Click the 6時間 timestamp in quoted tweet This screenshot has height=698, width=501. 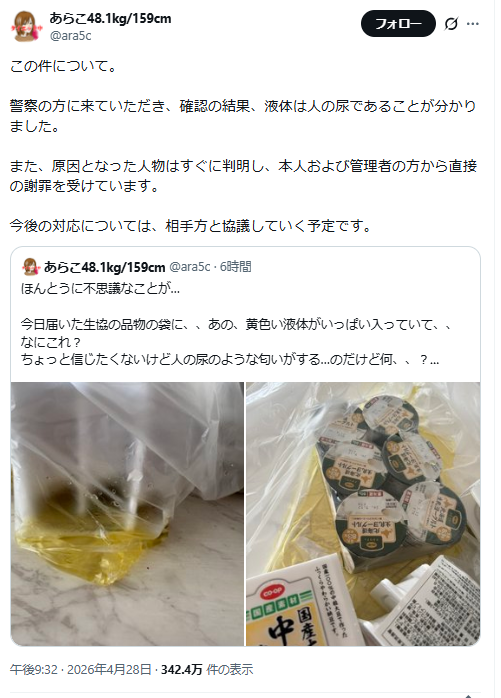tap(236, 267)
